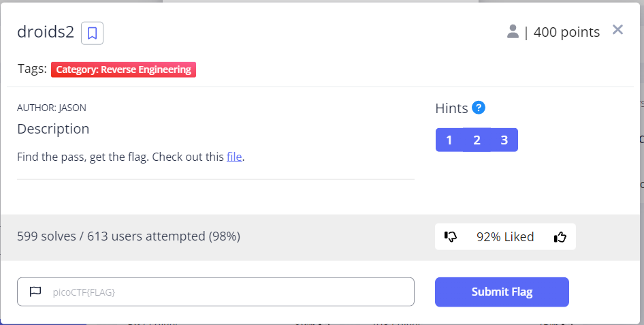
Task: Select the Category: Reverse Engineering tag
Action: coord(124,69)
